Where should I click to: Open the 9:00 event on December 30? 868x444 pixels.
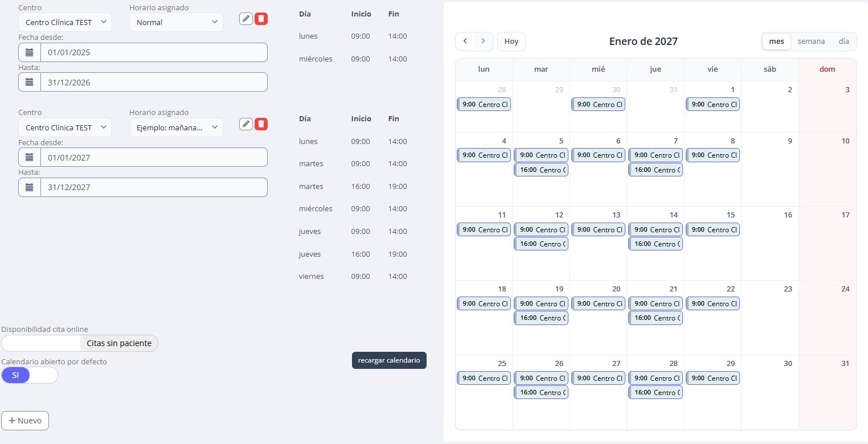[598, 104]
